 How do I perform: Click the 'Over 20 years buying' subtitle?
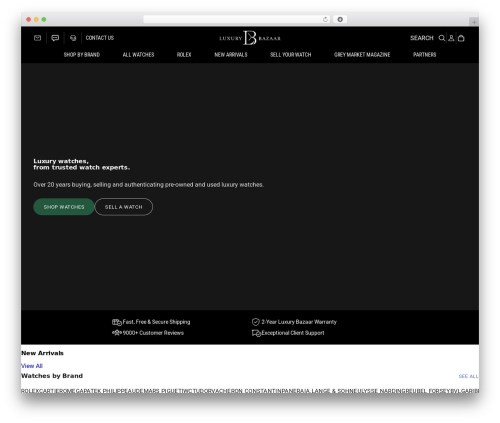pos(148,185)
